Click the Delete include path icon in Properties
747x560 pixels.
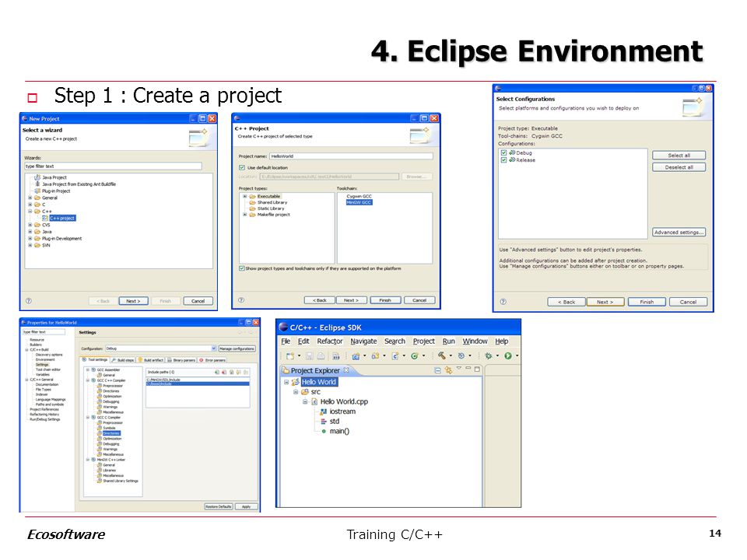click(224, 372)
